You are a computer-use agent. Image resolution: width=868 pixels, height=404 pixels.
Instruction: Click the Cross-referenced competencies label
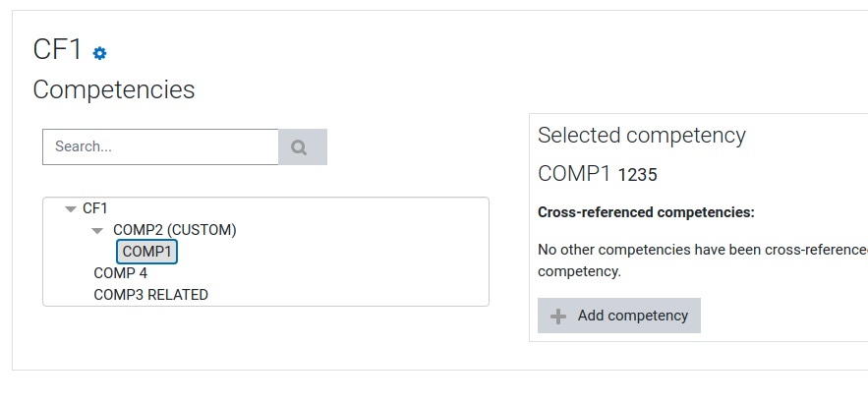646,212
